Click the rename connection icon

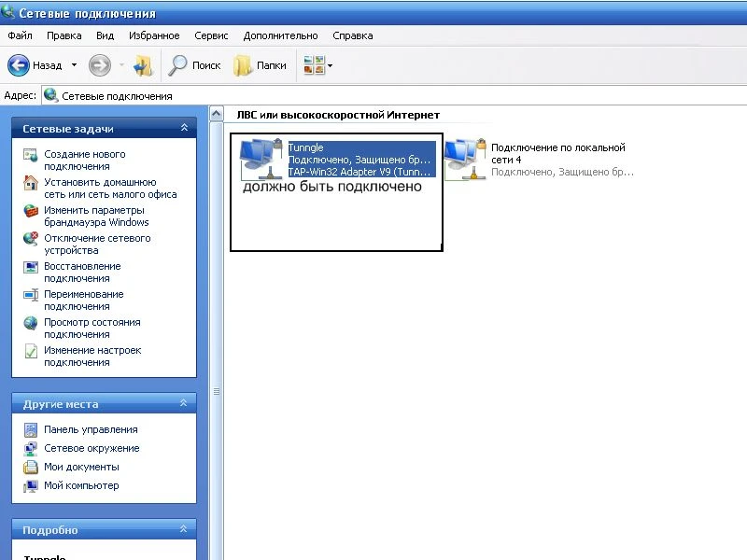pyautogui.click(x=31, y=295)
